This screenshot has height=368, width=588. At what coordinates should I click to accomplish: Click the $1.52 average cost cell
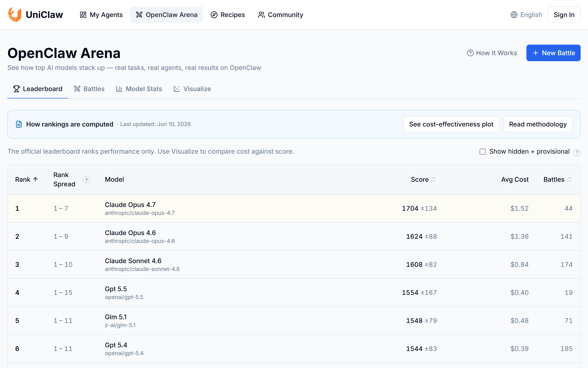[x=520, y=208]
